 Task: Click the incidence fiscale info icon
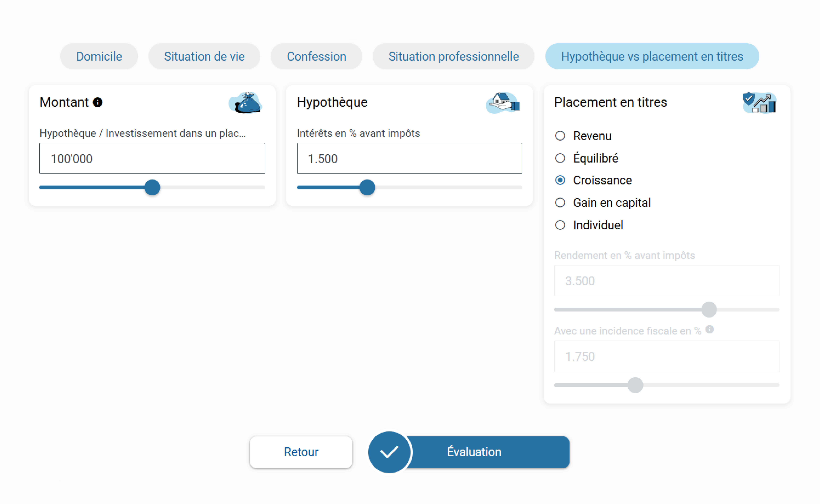click(710, 329)
